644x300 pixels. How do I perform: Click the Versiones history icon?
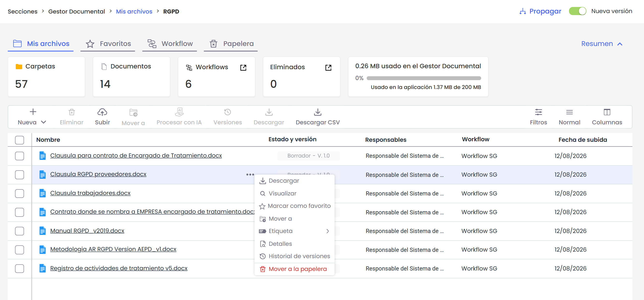click(x=227, y=112)
